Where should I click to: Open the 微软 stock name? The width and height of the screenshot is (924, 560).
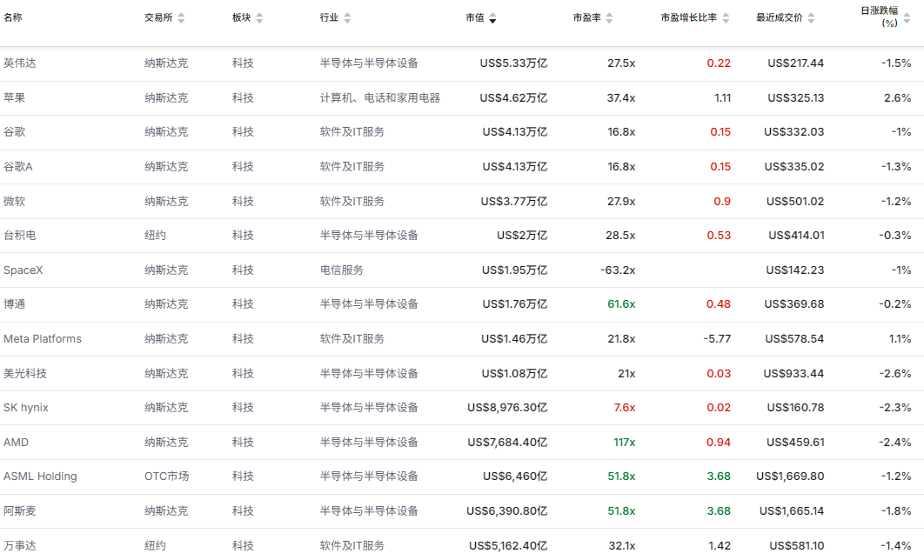[x=15, y=202]
